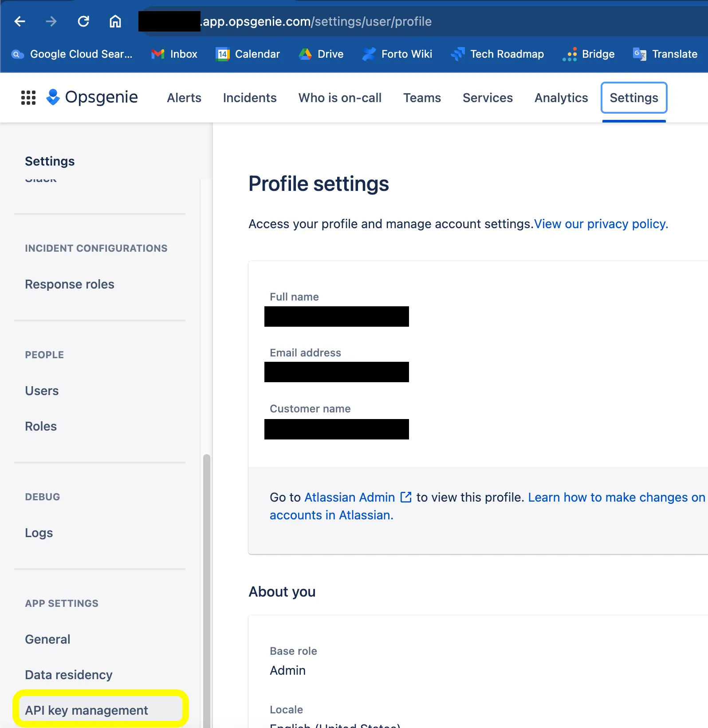This screenshot has width=708, height=728.
Task: Click the APP SETTINGS section header
Action: [62, 603]
